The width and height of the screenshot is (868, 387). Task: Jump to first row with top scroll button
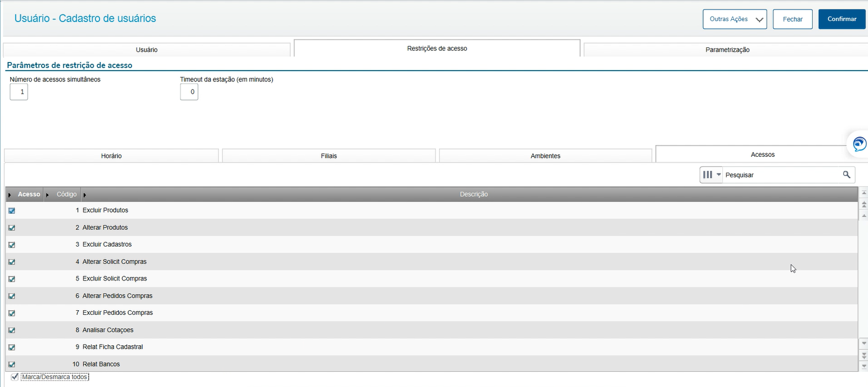coord(863,193)
